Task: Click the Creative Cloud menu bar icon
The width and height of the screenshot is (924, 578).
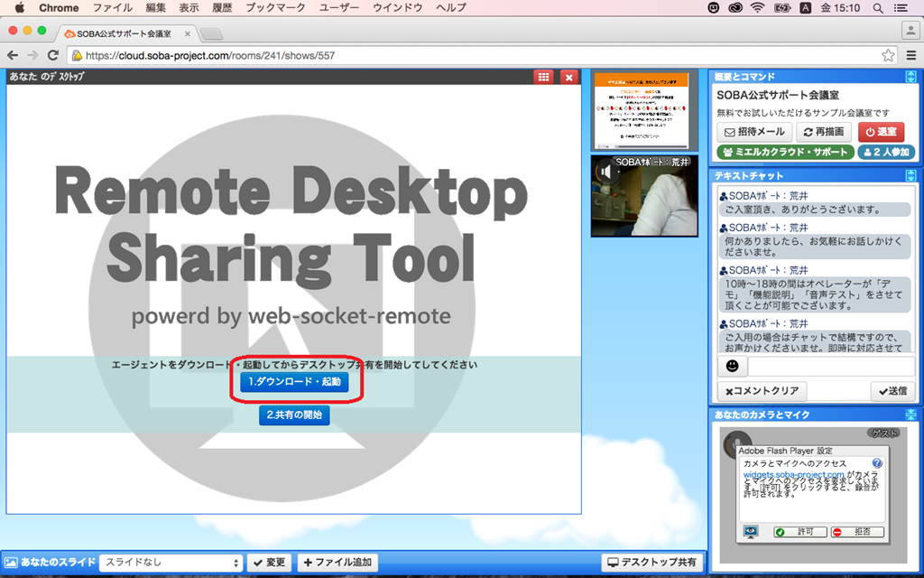Action: click(735, 7)
